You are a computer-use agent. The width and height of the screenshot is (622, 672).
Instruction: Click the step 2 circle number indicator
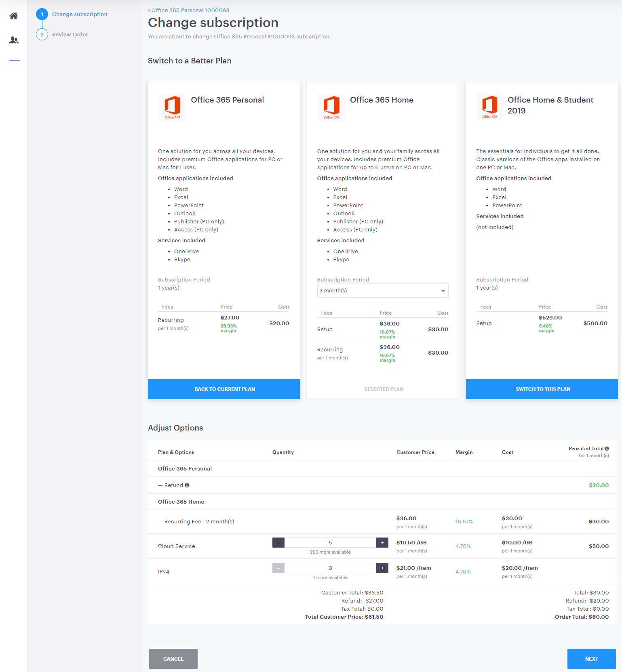tap(42, 34)
